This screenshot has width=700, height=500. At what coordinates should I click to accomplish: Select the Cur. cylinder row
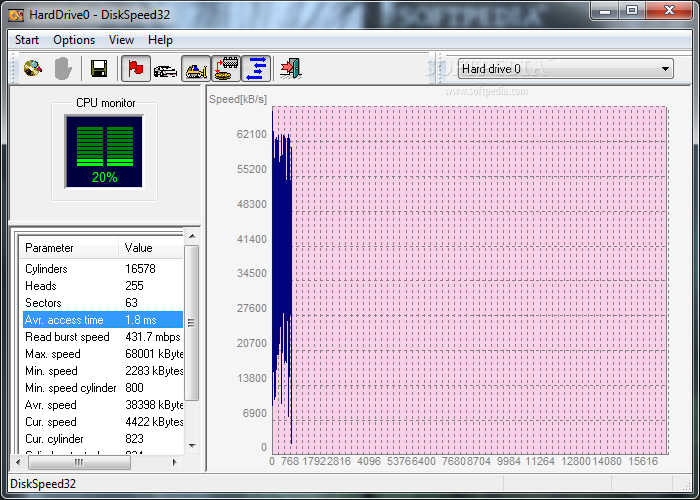point(103,438)
